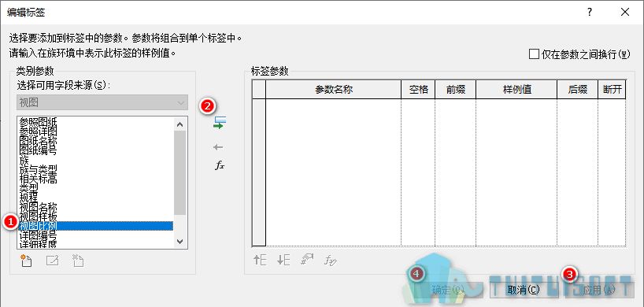The image size is (644, 307).
Task: Open calculated value fx button beside list
Action: tap(220, 166)
